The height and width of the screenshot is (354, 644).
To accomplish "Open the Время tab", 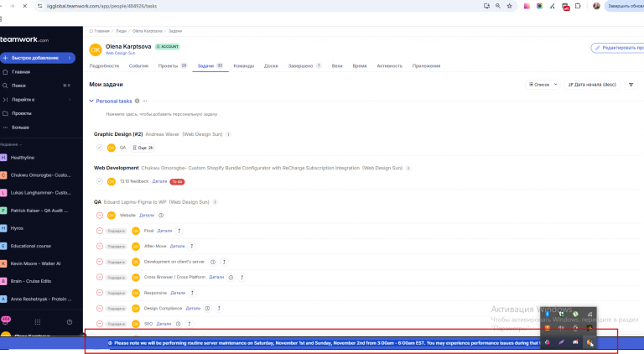I will coord(360,65).
